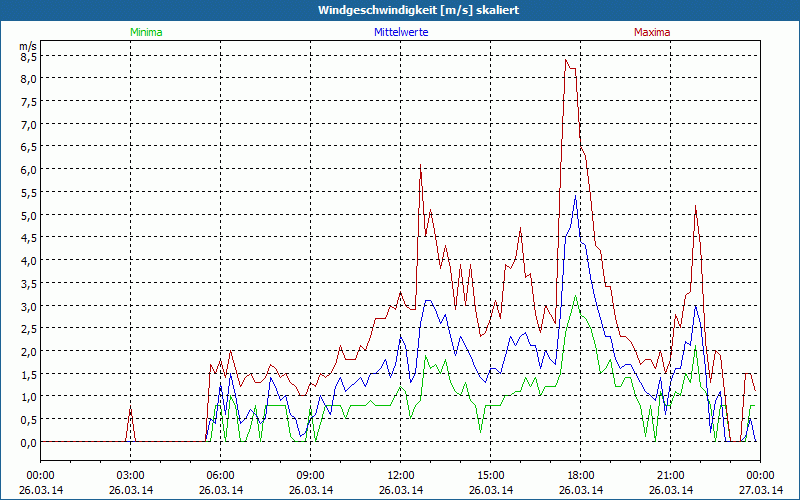Click the 03:00 time axis label
Screen dimensions: 800x500
(130, 475)
